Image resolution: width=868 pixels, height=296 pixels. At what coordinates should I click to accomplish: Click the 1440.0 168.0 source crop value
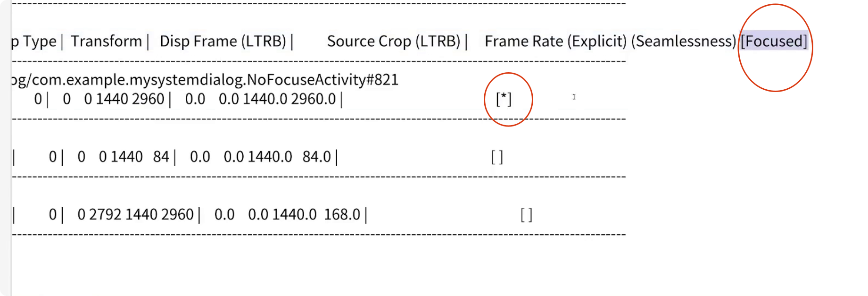[316, 215]
